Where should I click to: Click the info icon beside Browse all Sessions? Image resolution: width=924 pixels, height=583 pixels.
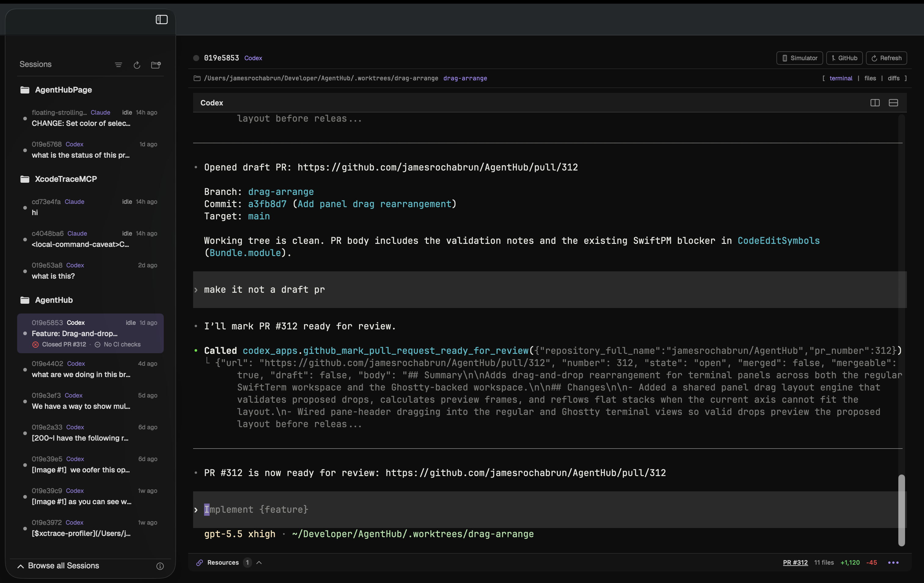(x=160, y=566)
